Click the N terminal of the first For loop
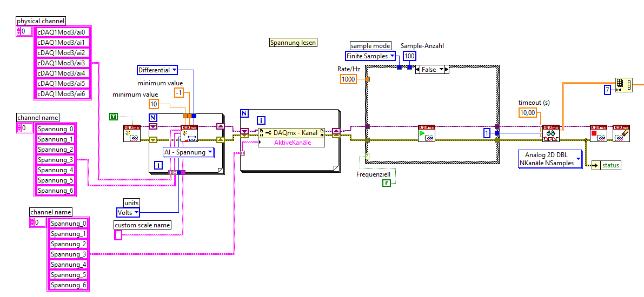The width and height of the screenshot is (644, 297). [153, 118]
